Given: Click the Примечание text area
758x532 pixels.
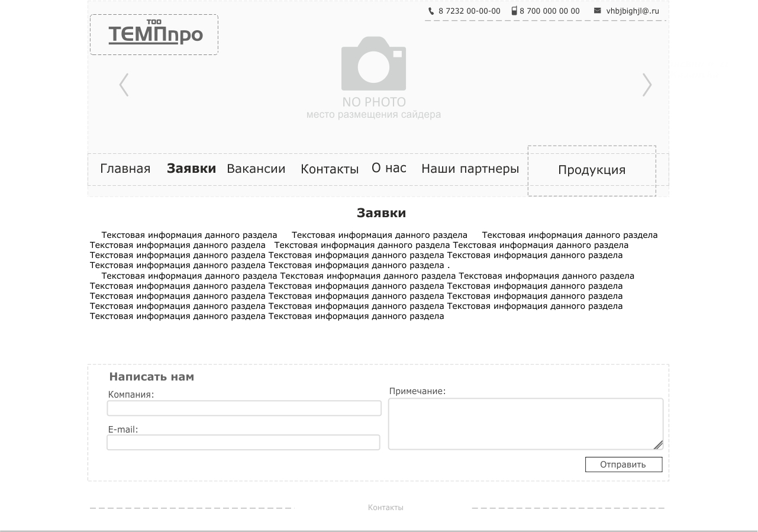Looking at the screenshot, I should tap(525, 424).
